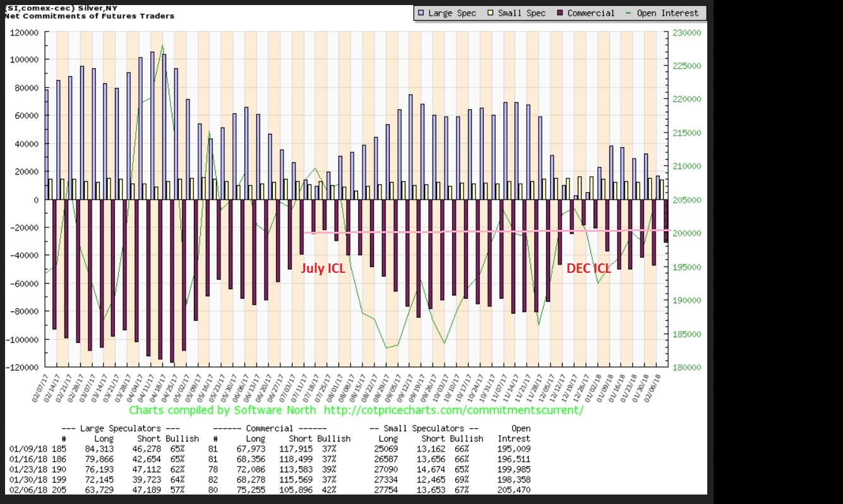Click Large Spec short value '46,278'
This screenshot has width=843, height=504.
tap(148, 448)
